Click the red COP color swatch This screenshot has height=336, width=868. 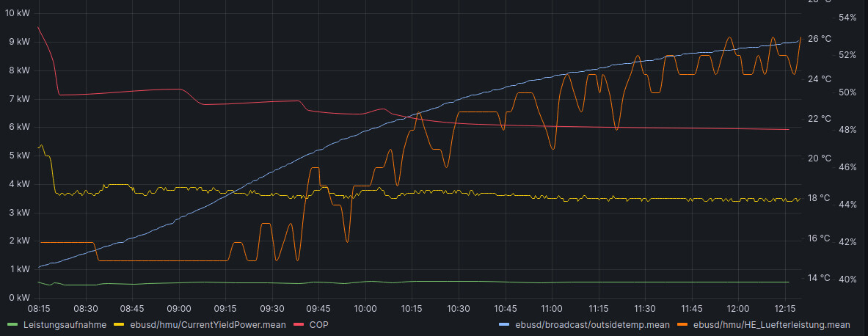[299, 324]
